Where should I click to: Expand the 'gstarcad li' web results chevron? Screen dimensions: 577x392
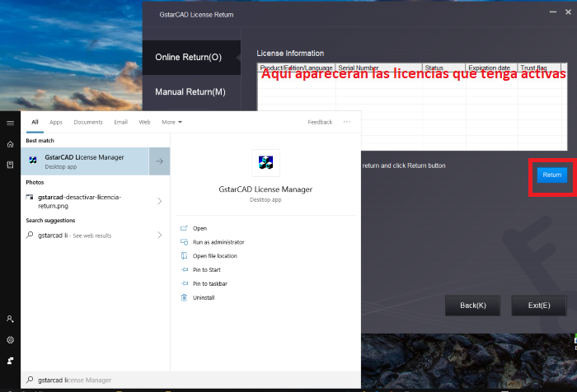coord(160,235)
